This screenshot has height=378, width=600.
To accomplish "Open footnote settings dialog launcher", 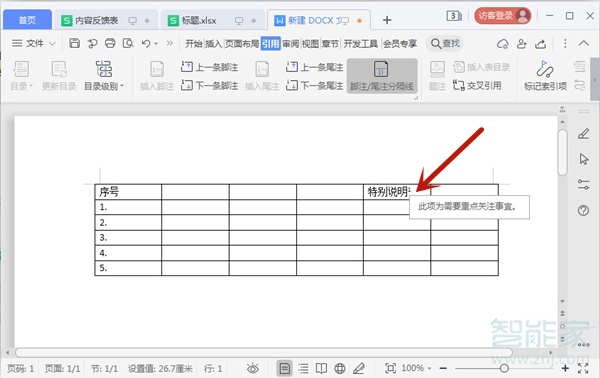I will coord(416,98).
